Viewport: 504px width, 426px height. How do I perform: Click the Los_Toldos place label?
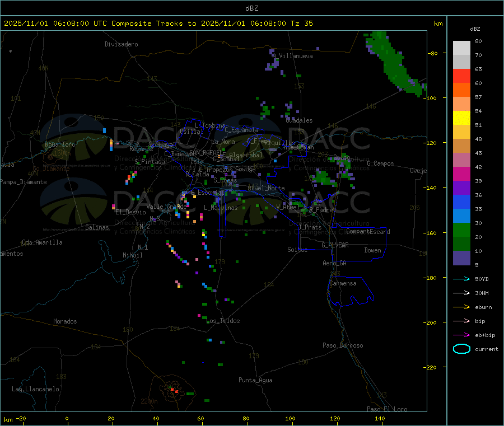(x=223, y=321)
